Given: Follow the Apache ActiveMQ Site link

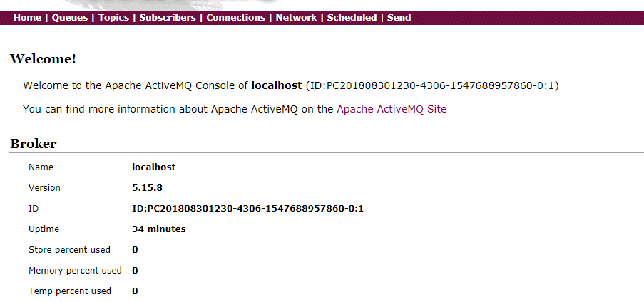Looking at the screenshot, I should point(392,109).
